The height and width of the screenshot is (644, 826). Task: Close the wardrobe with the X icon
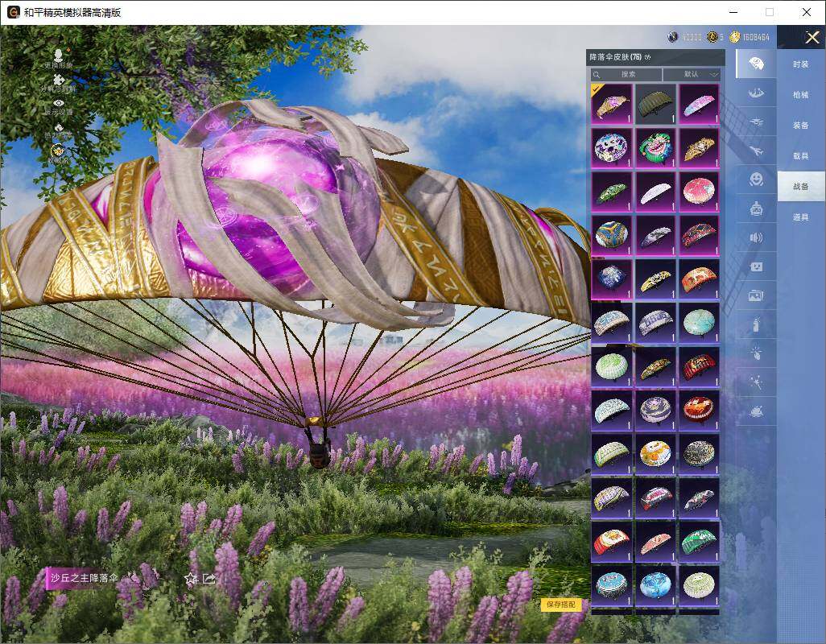tap(812, 37)
